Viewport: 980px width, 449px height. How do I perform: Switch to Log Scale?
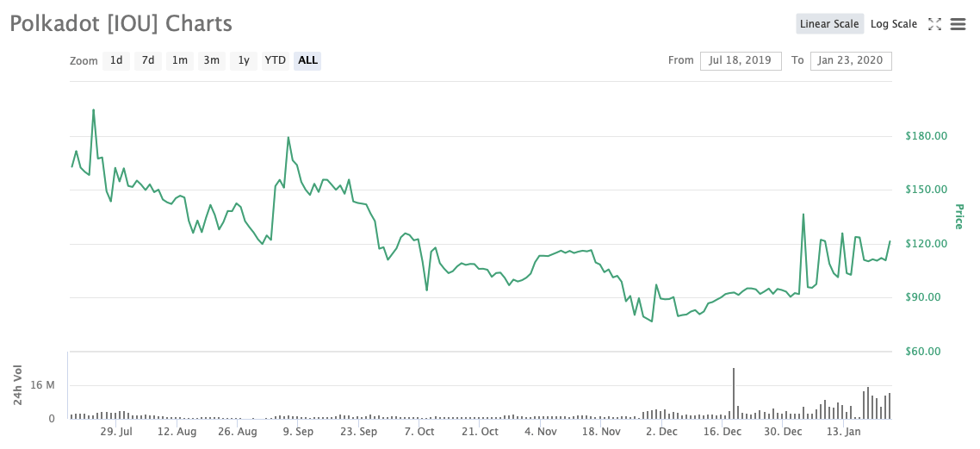click(894, 24)
